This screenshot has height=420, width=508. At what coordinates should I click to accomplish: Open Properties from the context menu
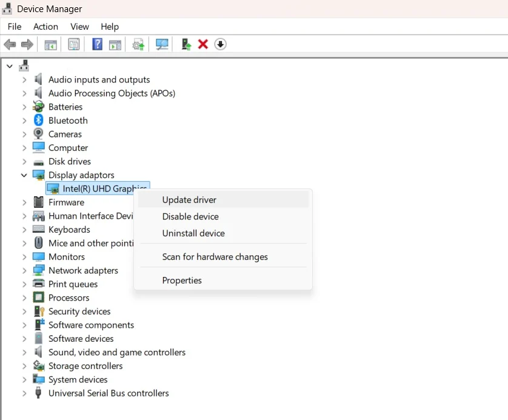(182, 281)
